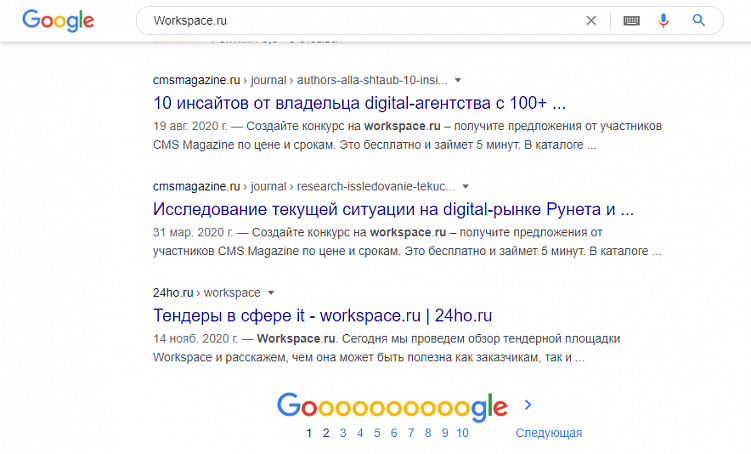Click current page number 1

coord(309,433)
